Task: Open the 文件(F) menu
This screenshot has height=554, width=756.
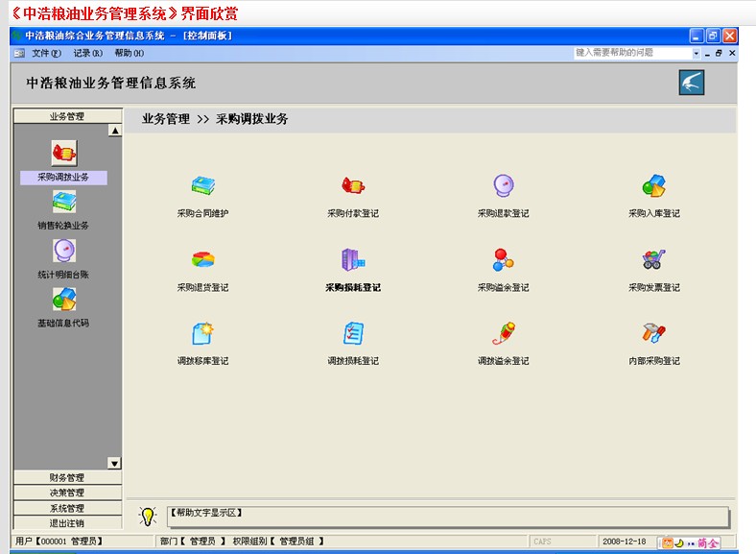Action: click(x=46, y=53)
